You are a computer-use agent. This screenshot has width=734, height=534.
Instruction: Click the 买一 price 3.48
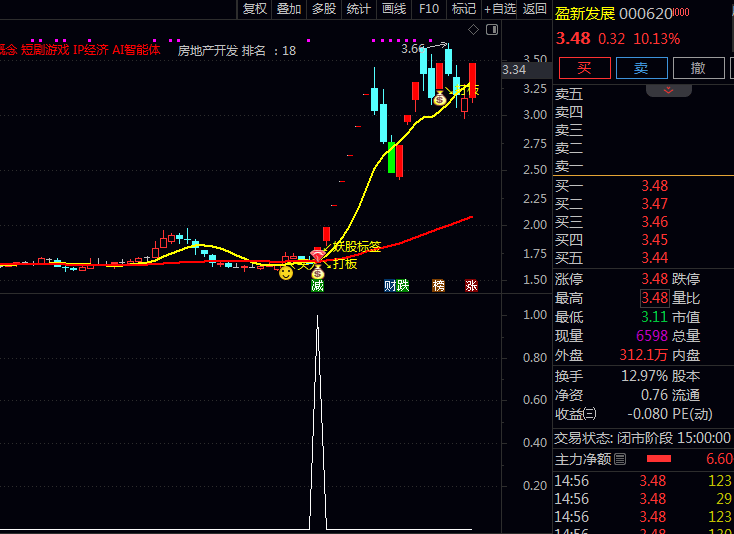click(x=654, y=186)
